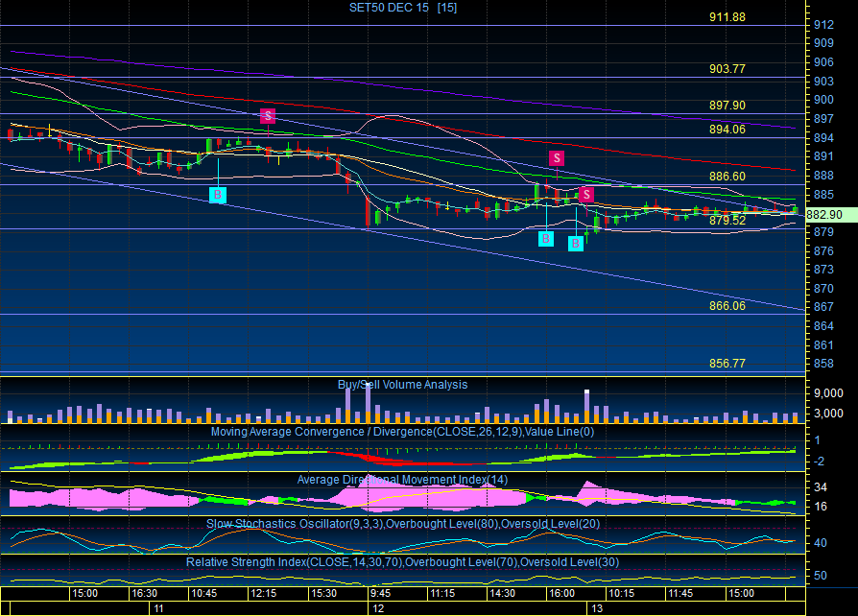Select the Average Directional Movement Index(14) title
The height and width of the screenshot is (616, 858).
[403, 480]
